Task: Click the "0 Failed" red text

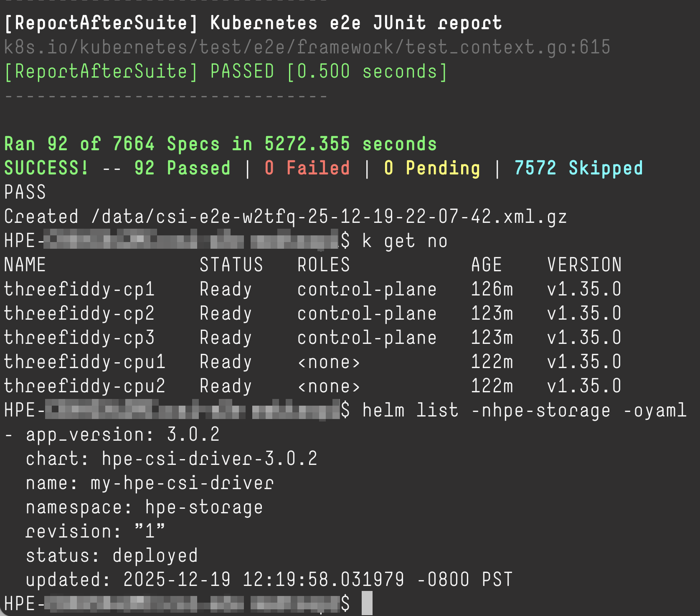Action: coord(307,168)
